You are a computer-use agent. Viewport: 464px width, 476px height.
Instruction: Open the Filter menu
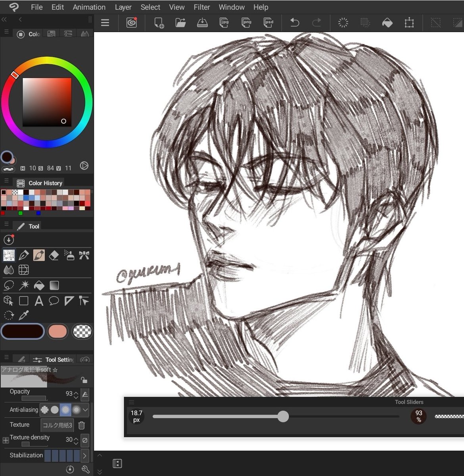202,7
